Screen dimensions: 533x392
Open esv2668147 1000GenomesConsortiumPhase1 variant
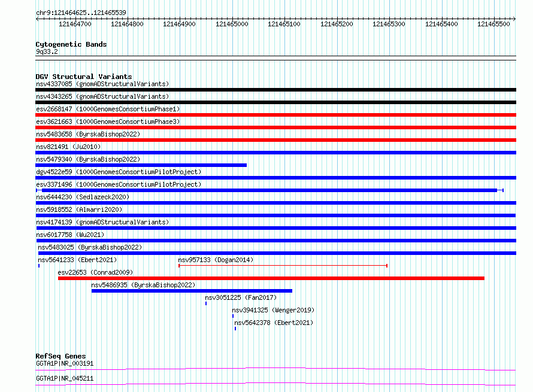click(108, 109)
